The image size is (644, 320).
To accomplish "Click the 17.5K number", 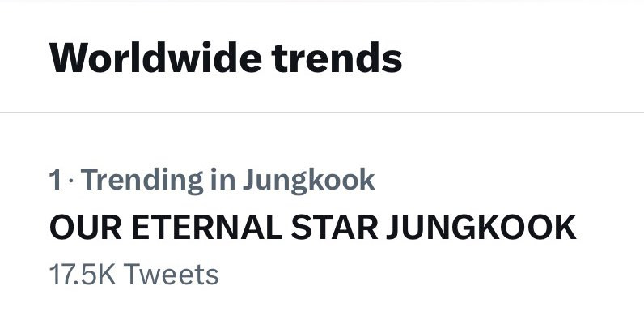I will pyautogui.click(x=83, y=275).
